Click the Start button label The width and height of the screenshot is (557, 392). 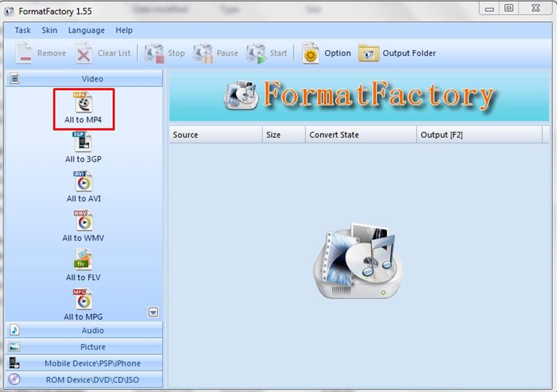click(x=278, y=53)
